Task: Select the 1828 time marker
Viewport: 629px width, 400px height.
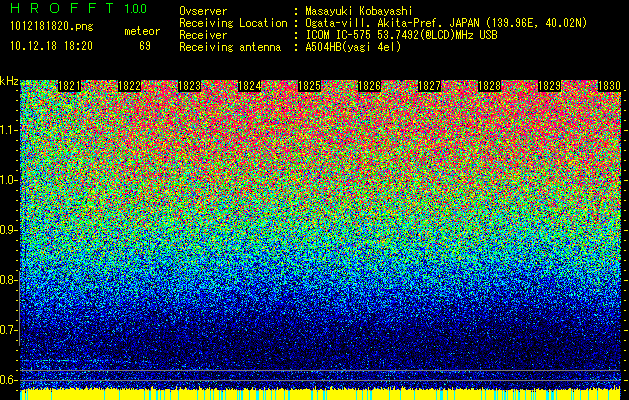Action: (x=489, y=86)
